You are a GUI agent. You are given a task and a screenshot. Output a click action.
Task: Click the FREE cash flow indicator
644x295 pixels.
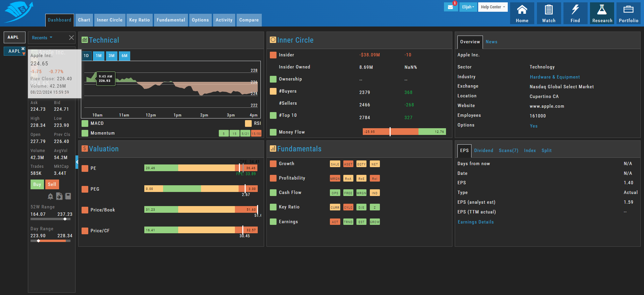pyautogui.click(x=348, y=193)
